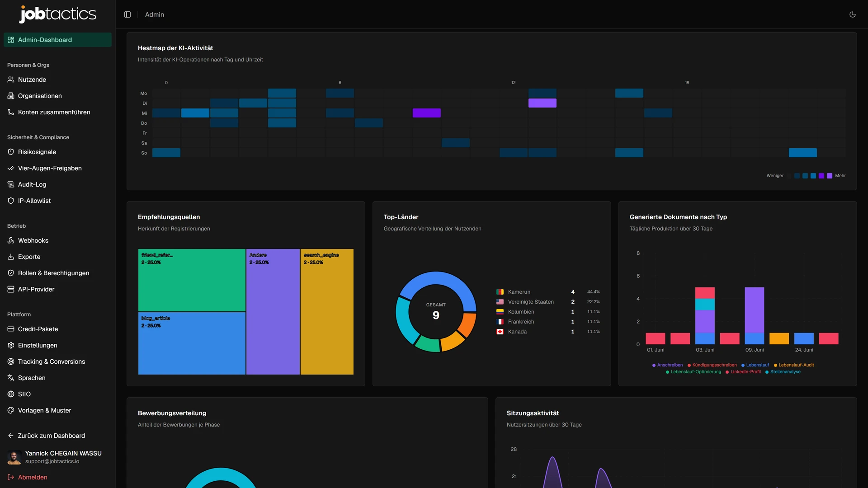Open Risikosignale section
The image size is (868, 488).
click(x=57, y=152)
